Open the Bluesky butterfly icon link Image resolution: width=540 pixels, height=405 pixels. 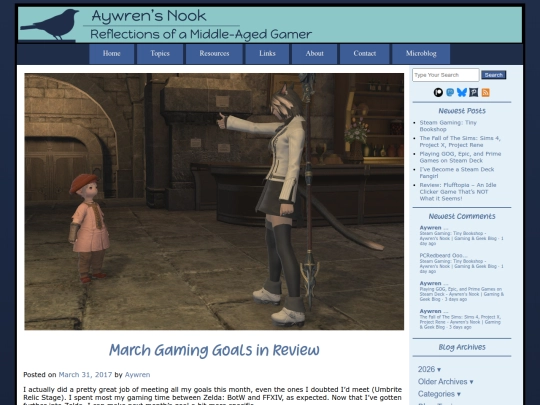(462, 92)
